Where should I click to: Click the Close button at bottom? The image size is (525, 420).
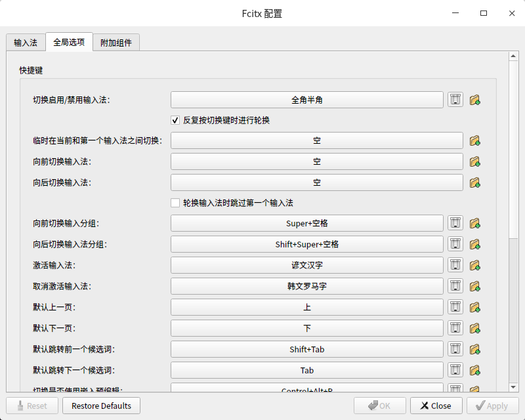(x=436, y=406)
